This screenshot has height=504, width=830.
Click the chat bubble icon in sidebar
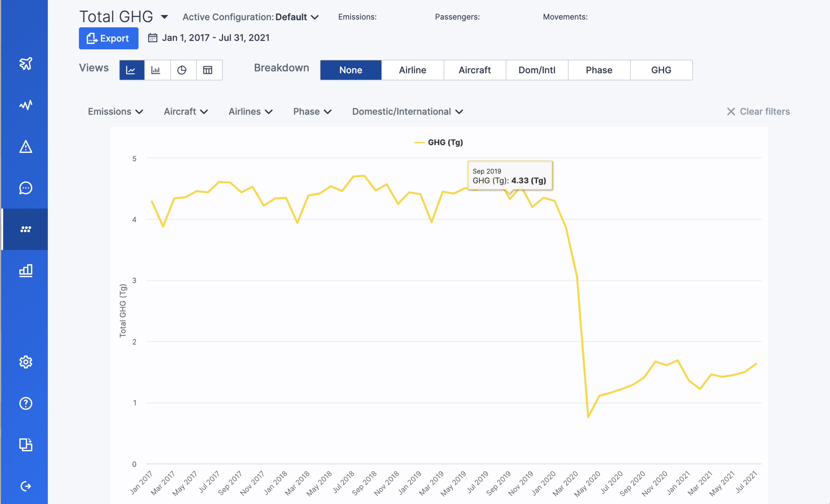click(26, 188)
